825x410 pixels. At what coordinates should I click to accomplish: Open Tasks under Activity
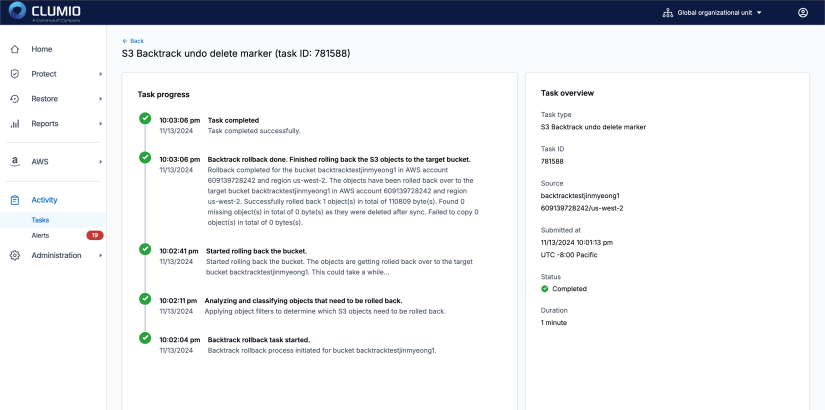tap(40, 220)
